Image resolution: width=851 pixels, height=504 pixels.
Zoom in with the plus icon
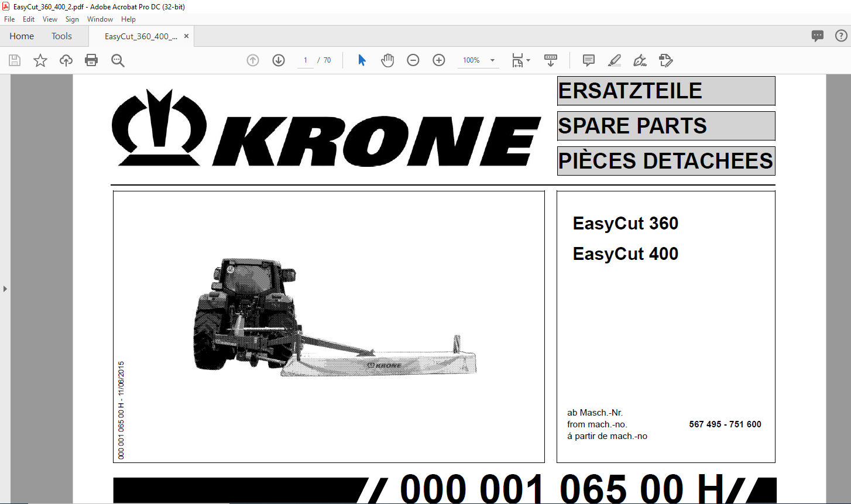coord(439,60)
